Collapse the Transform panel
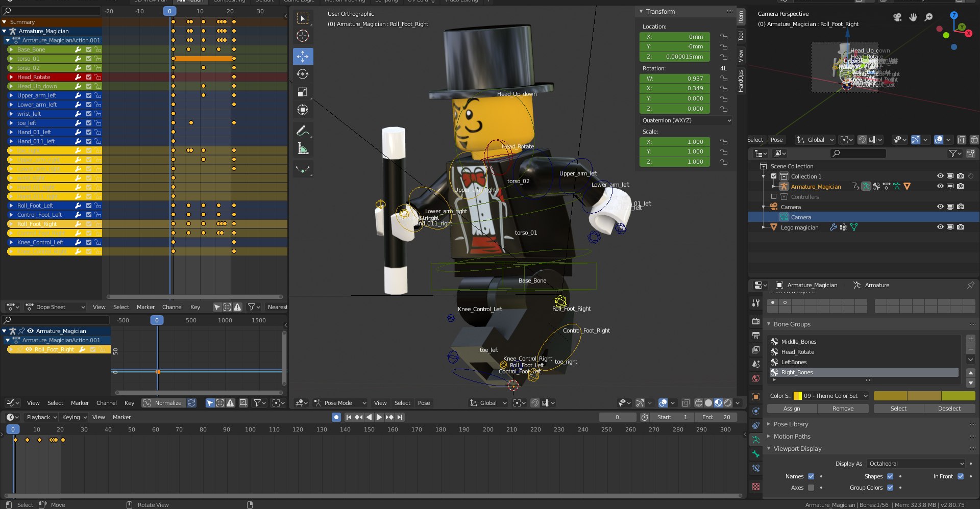 point(660,11)
